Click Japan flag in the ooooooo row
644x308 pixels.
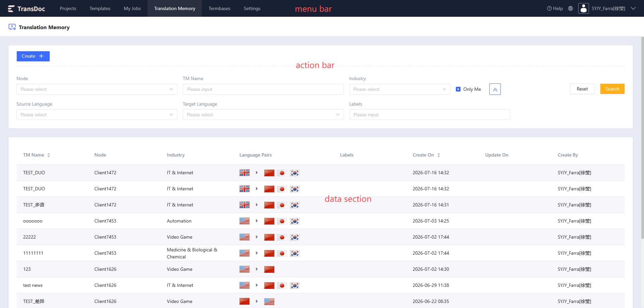(x=282, y=221)
